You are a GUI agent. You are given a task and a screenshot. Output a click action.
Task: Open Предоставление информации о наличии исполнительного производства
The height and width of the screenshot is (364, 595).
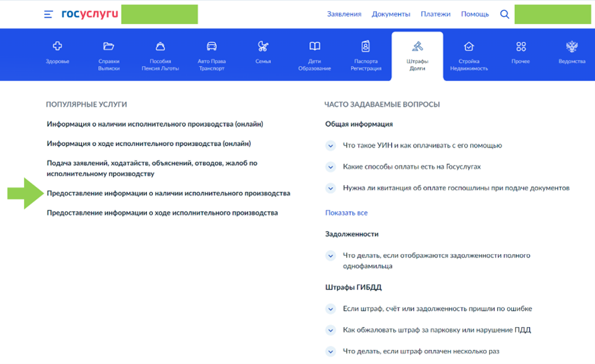168,194
